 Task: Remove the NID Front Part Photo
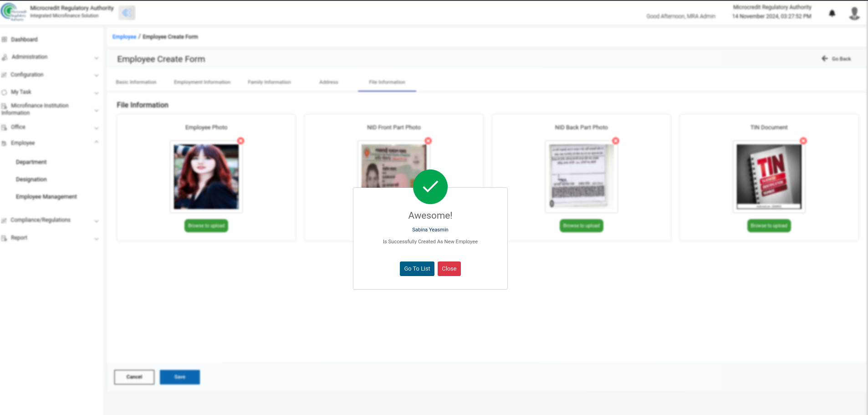tap(428, 141)
